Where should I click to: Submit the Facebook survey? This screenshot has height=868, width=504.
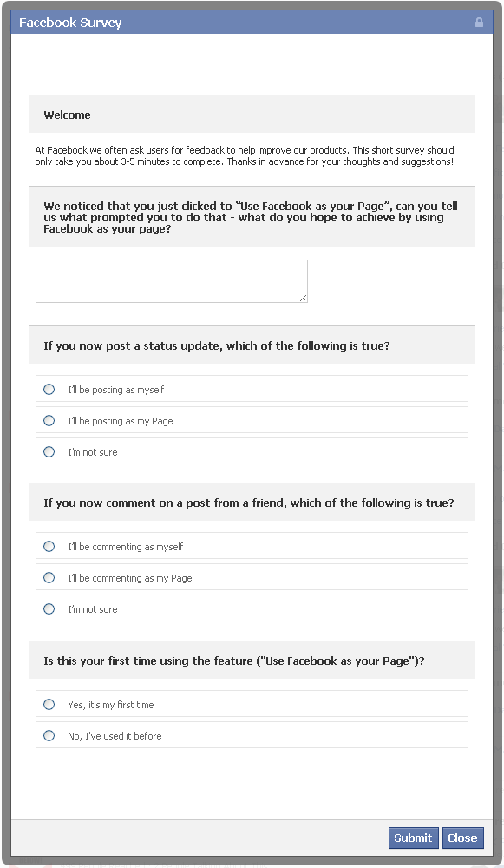[413, 838]
